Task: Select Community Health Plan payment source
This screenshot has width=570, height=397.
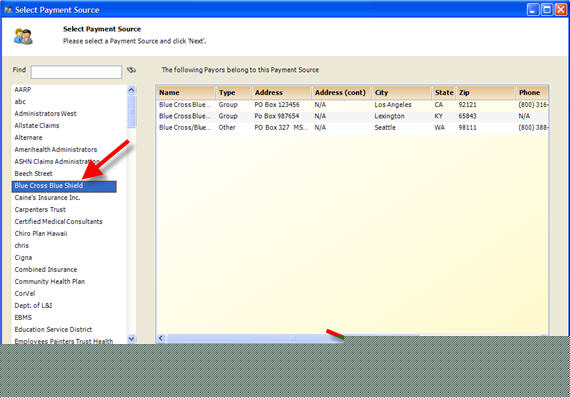Action: pos(49,281)
